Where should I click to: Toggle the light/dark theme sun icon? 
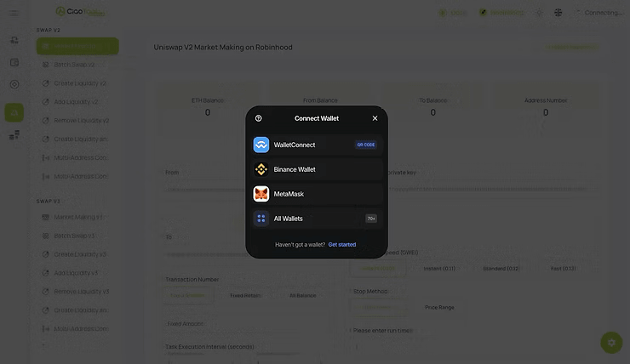(x=539, y=13)
